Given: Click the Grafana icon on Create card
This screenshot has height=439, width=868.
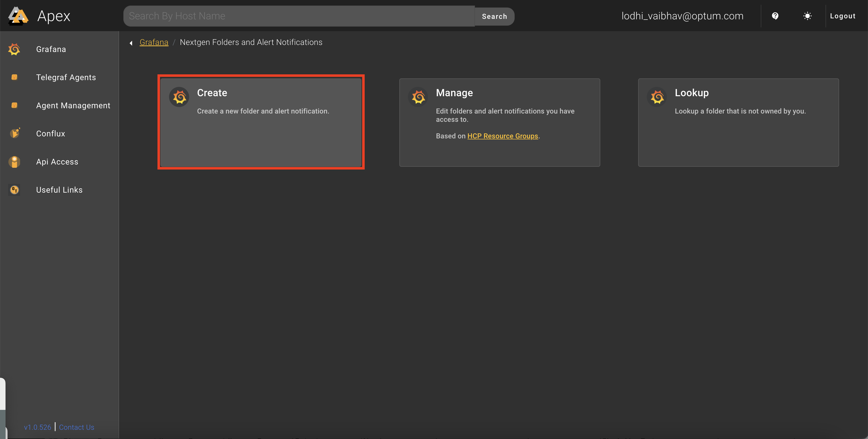Looking at the screenshot, I should [179, 97].
